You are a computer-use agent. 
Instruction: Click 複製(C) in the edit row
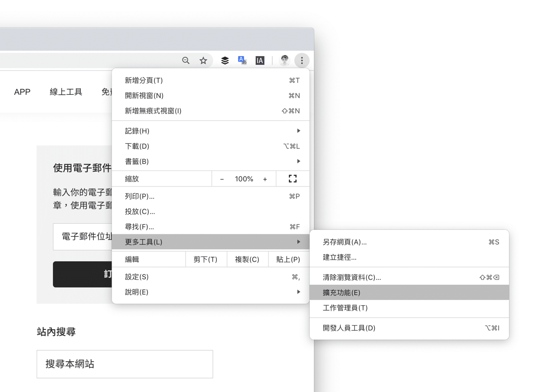pos(247,259)
